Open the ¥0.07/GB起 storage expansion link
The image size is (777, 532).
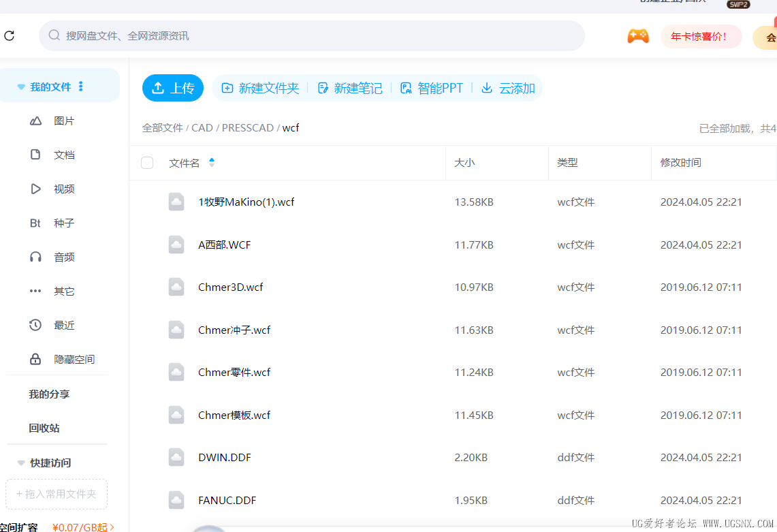coord(83,527)
